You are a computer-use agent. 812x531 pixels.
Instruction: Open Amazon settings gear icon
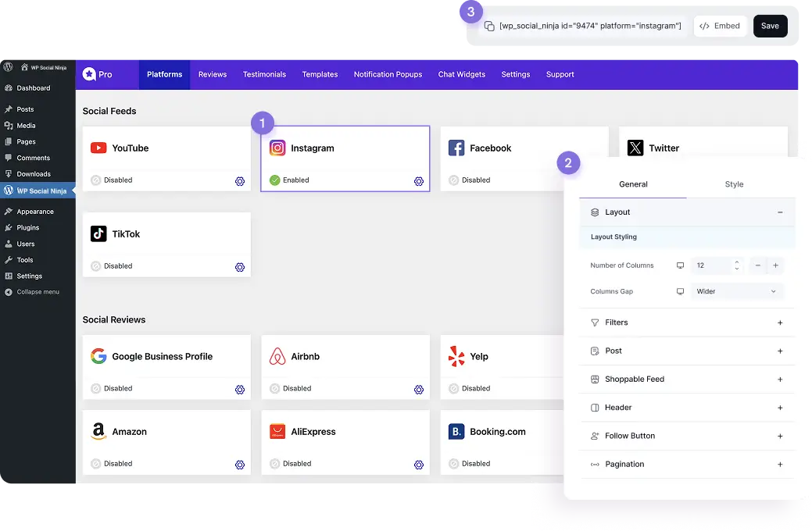pos(240,465)
